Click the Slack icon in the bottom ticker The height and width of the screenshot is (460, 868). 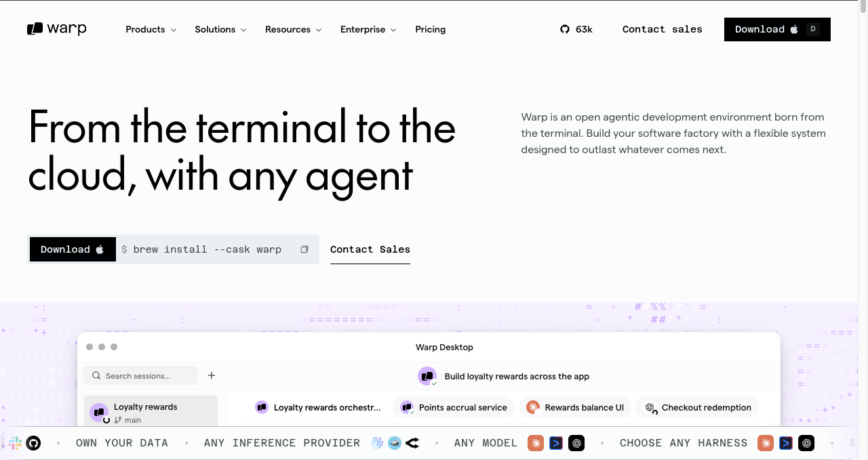[15, 443]
